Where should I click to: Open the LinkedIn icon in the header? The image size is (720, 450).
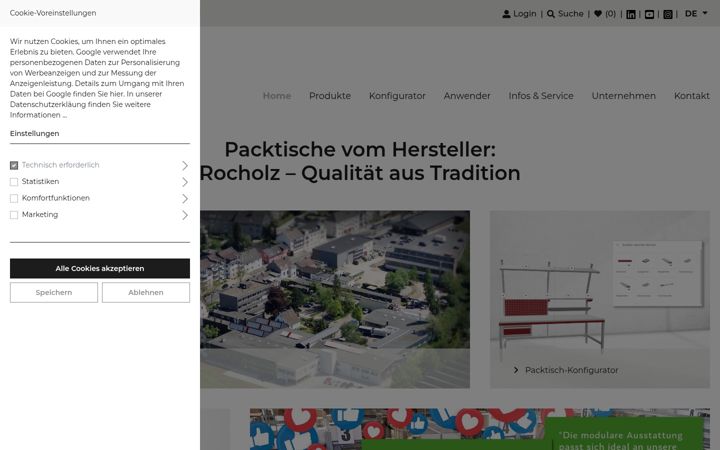tap(631, 14)
